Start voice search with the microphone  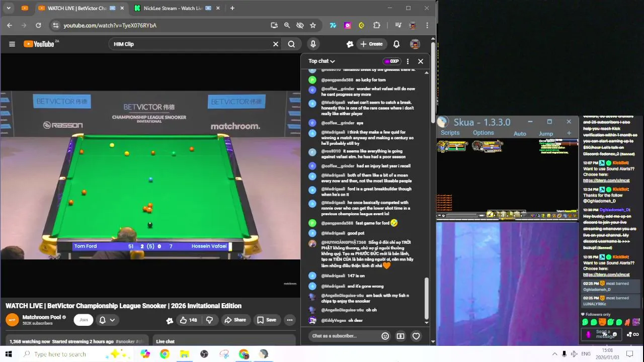coord(313,44)
